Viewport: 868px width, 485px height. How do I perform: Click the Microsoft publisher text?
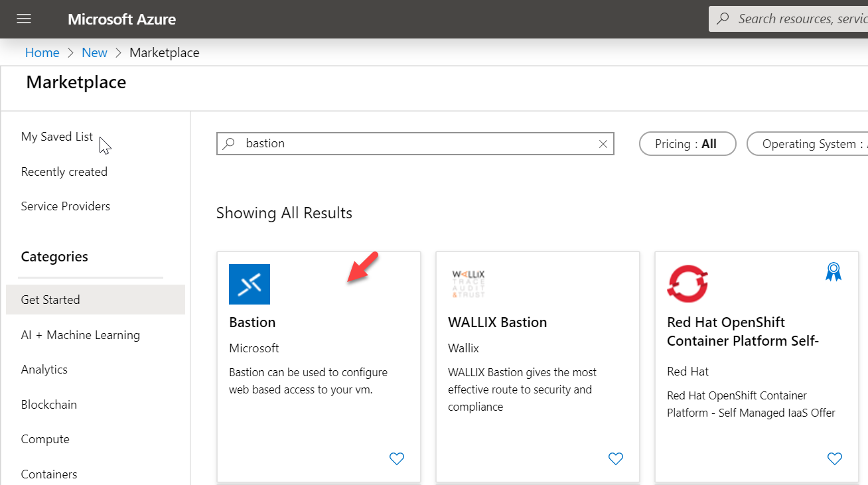tap(254, 348)
